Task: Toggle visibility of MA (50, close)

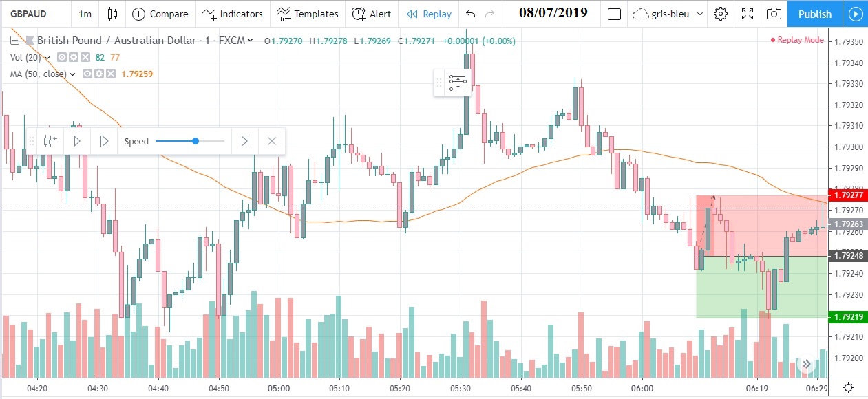Action: click(x=87, y=74)
